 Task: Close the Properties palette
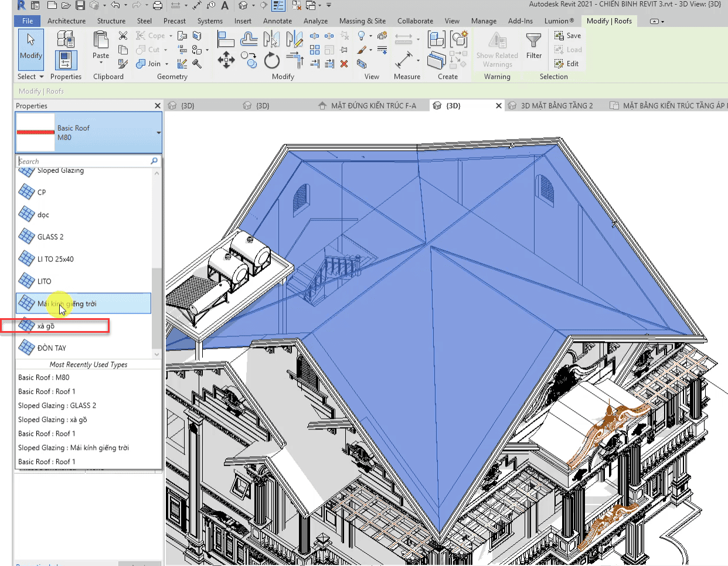(x=157, y=106)
